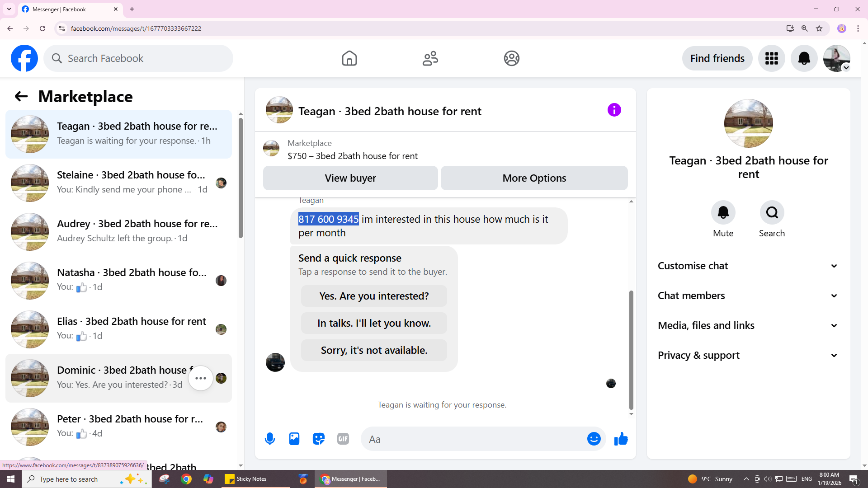This screenshot has height=488, width=868.
Task: Open the Stelaine conversation
Action: 118,183
